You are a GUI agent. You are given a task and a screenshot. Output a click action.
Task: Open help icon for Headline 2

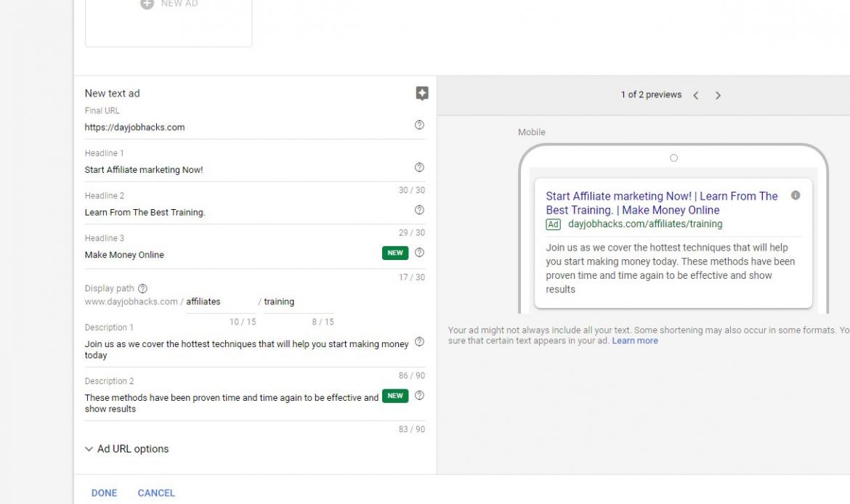pyautogui.click(x=419, y=210)
